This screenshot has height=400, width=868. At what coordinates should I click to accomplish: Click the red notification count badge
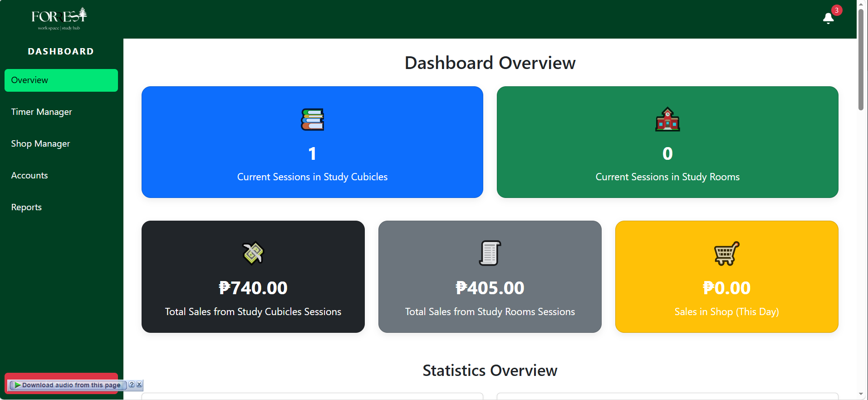(x=837, y=10)
